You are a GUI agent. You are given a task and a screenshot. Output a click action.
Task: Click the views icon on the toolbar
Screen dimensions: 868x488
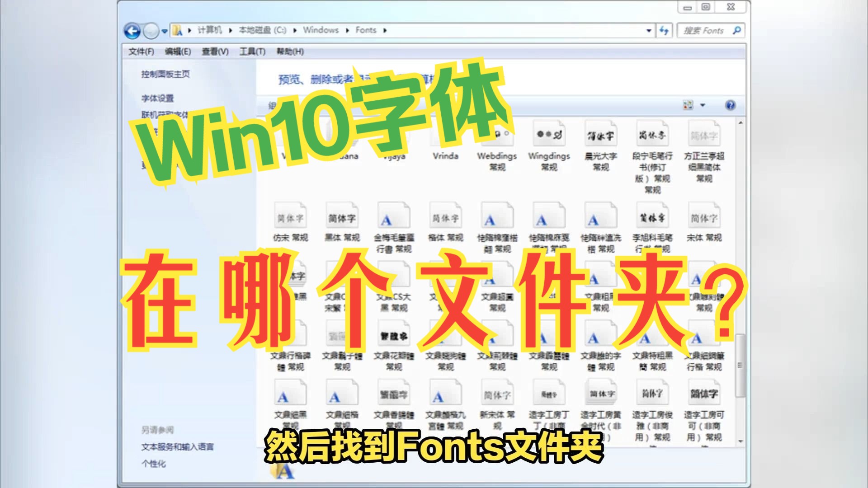[x=687, y=104]
